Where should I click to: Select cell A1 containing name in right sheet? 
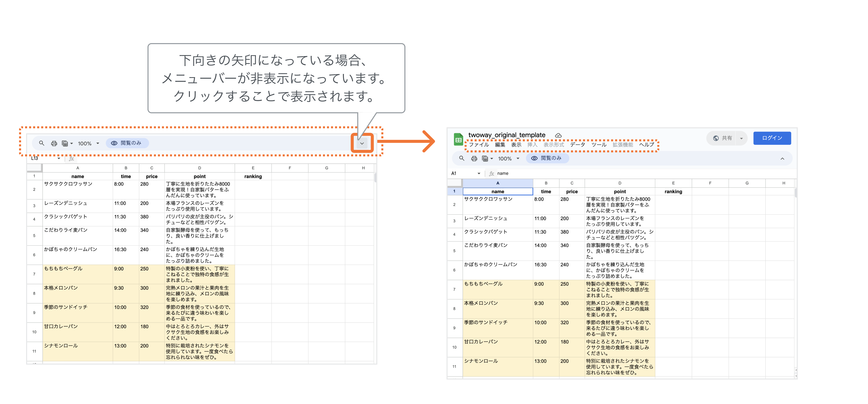[497, 191]
